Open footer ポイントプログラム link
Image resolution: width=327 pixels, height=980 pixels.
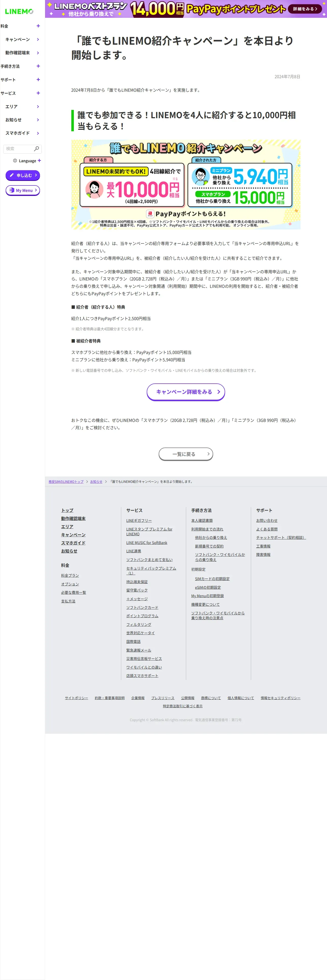[142, 616]
